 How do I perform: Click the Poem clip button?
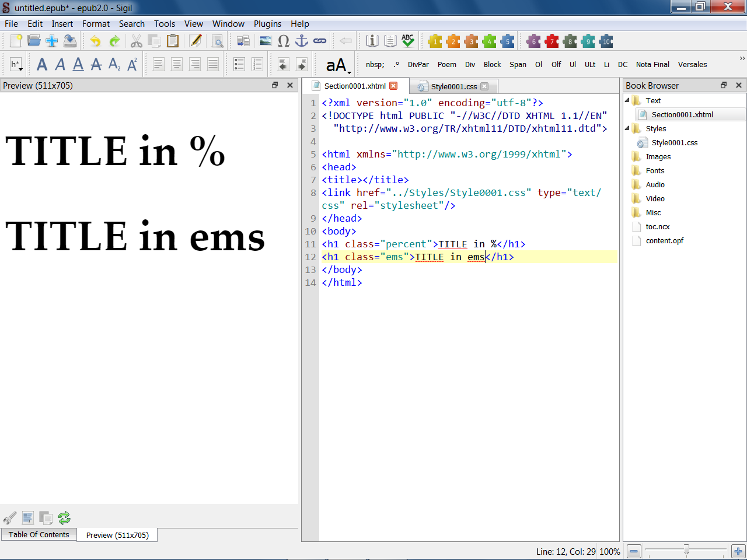pyautogui.click(x=446, y=65)
